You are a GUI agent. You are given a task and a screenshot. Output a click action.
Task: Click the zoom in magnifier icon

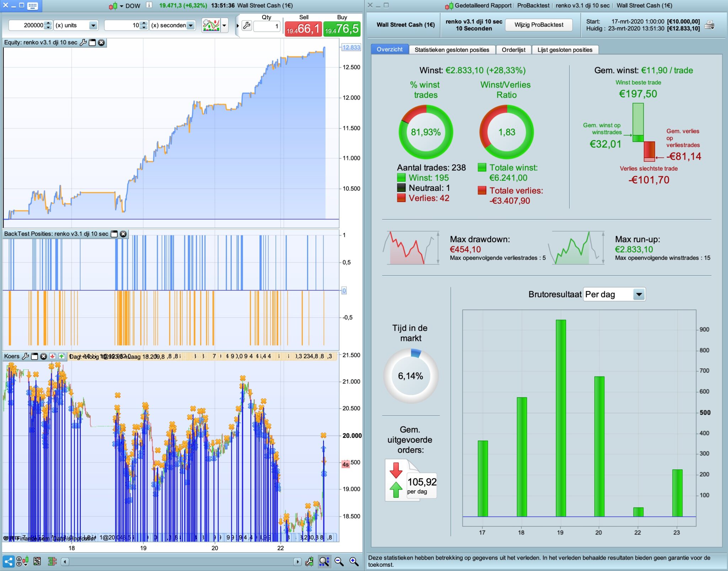click(x=354, y=561)
